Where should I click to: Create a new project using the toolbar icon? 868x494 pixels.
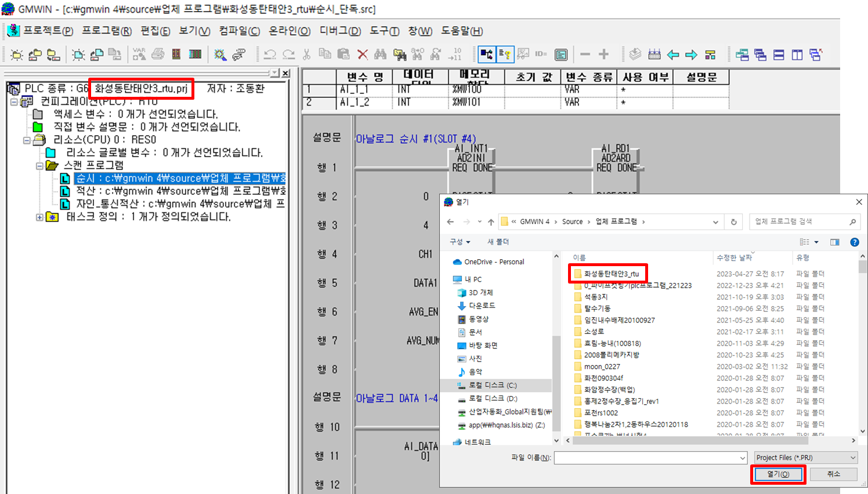[x=17, y=54]
